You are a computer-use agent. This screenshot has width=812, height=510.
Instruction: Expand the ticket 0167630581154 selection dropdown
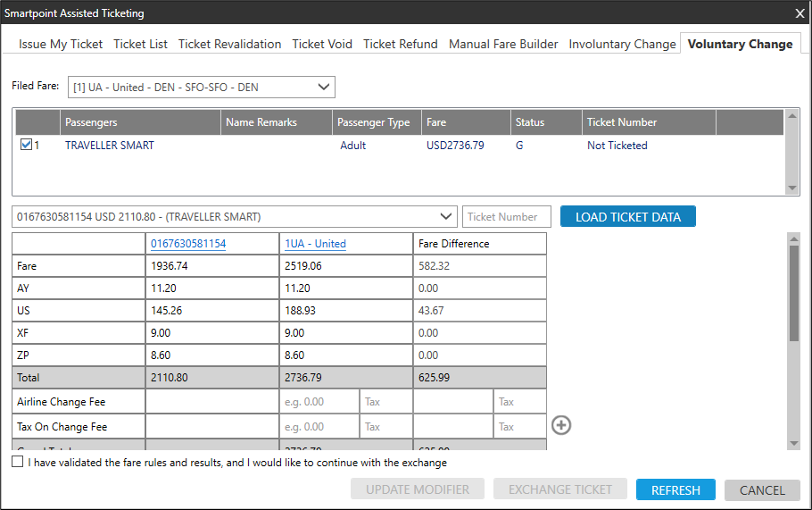(446, 216)
